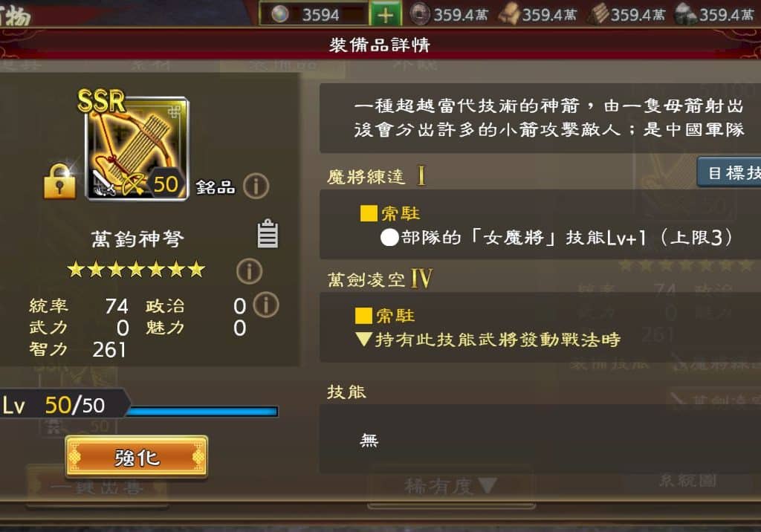Expand the 萬劍凌空 skill description triangle
761x532 pixels.
coord(363,339)
